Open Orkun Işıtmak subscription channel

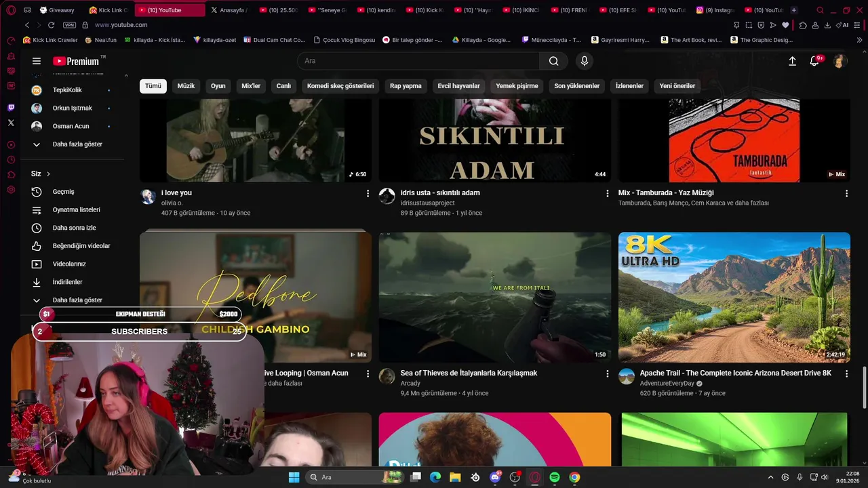coord(73,108)
